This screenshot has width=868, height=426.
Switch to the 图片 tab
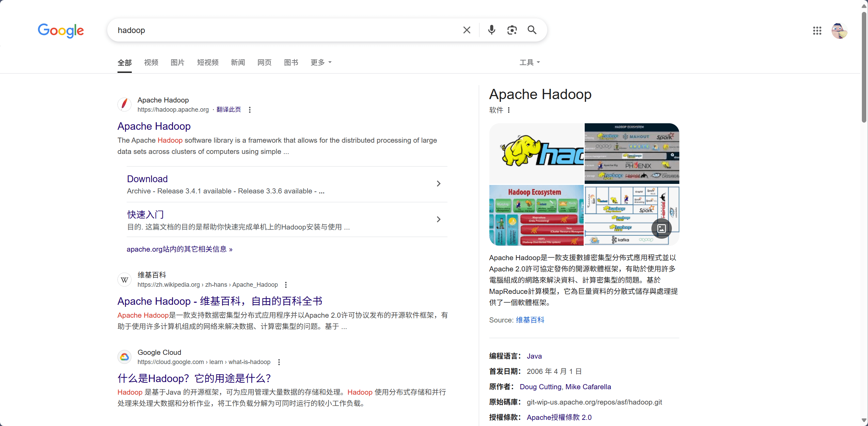(177, 62)
